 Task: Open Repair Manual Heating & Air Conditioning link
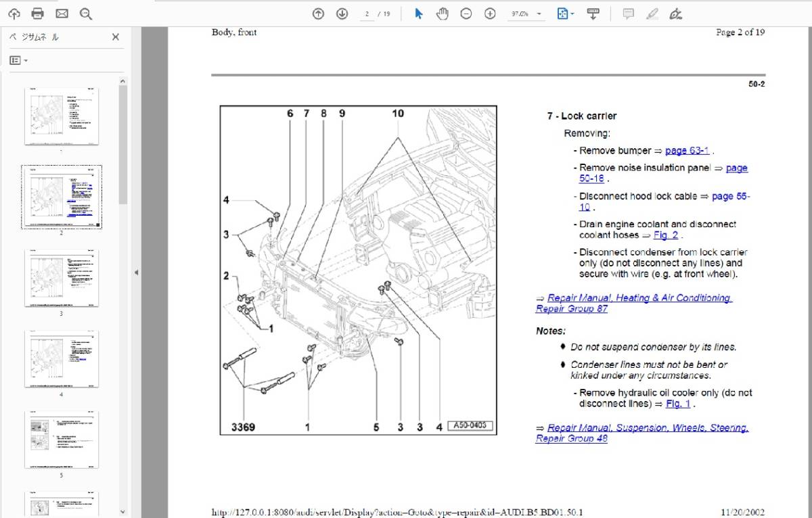coord(633,303)
